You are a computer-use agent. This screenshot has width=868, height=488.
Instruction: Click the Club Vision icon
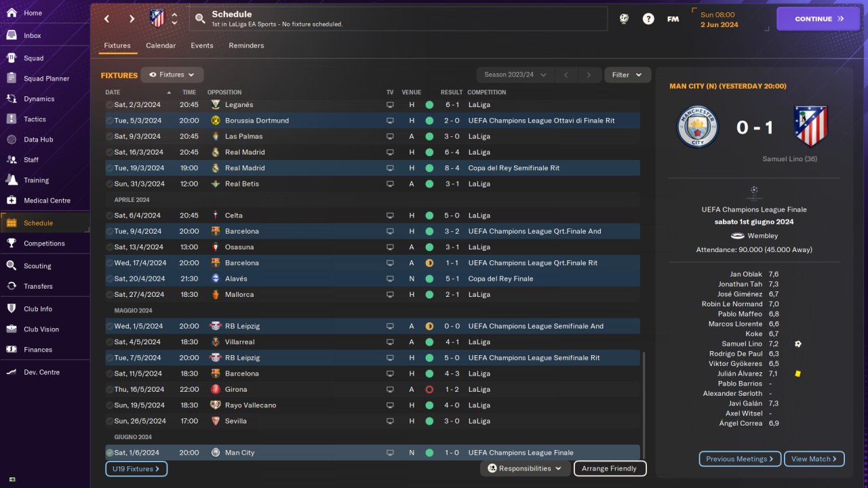12,329
